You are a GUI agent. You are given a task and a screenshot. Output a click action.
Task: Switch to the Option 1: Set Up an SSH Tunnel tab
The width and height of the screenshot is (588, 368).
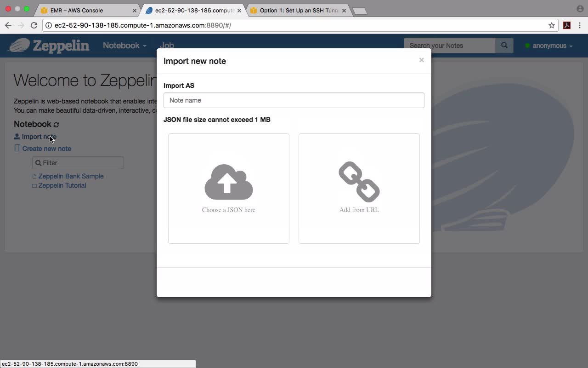[298, 10]
